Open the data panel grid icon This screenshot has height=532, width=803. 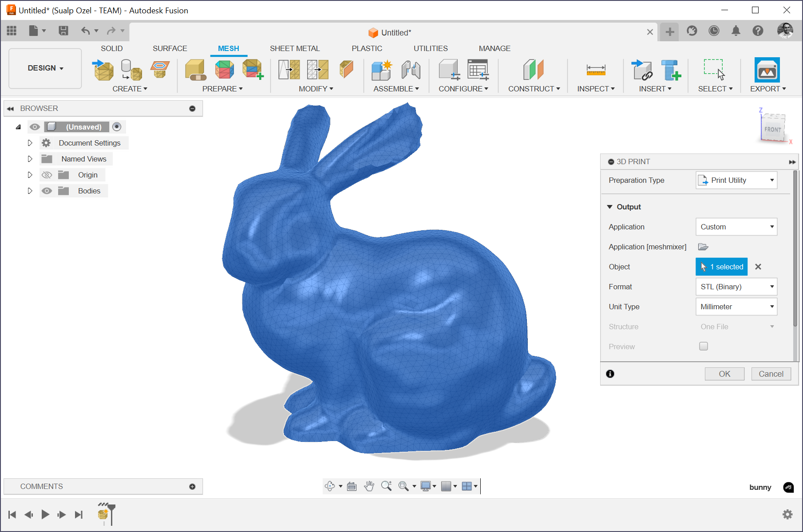(x=12, y=31)
